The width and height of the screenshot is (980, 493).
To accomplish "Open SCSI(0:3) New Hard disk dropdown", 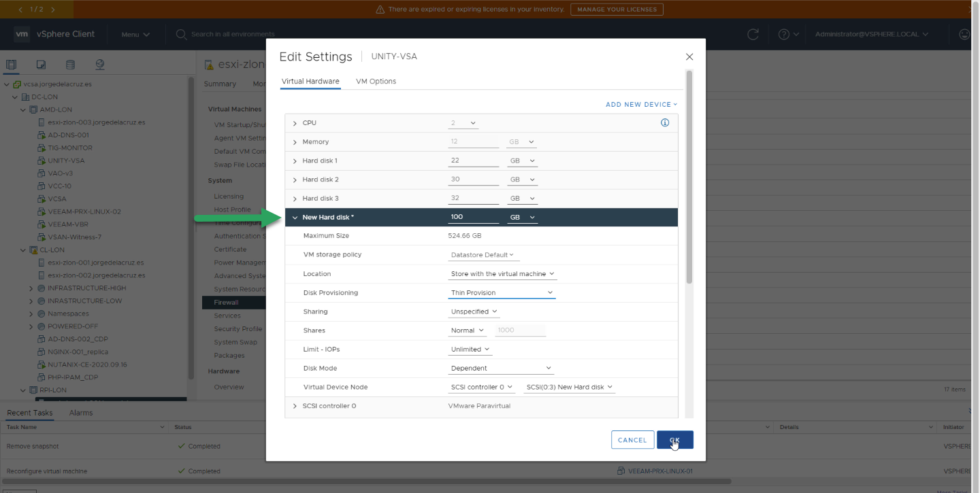I will [569, 387].
